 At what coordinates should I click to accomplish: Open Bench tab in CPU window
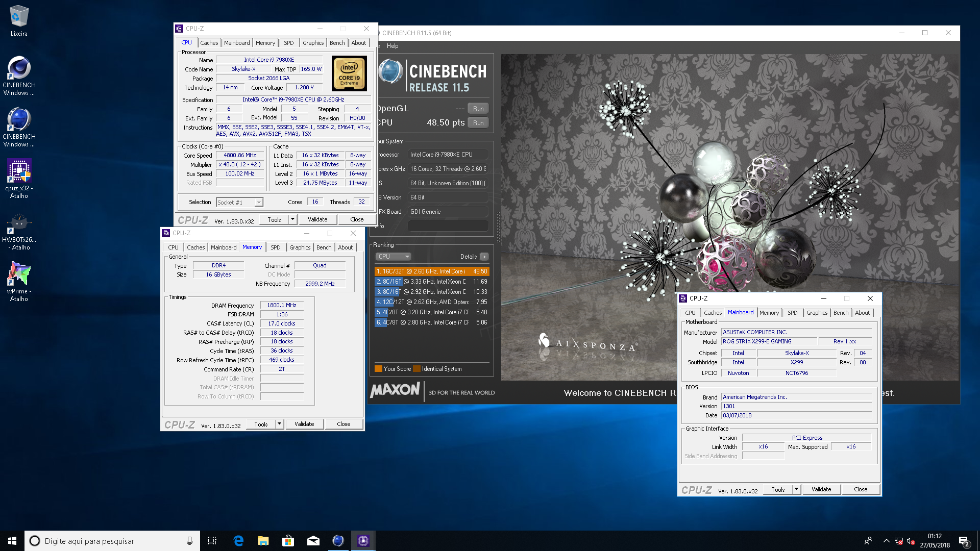click(x=337, y=43)
